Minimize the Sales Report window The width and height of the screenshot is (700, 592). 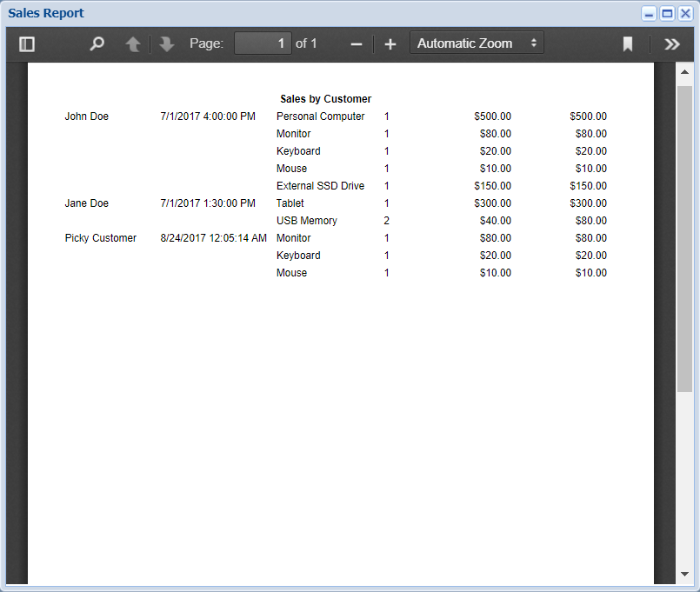(x=649, y=14)
